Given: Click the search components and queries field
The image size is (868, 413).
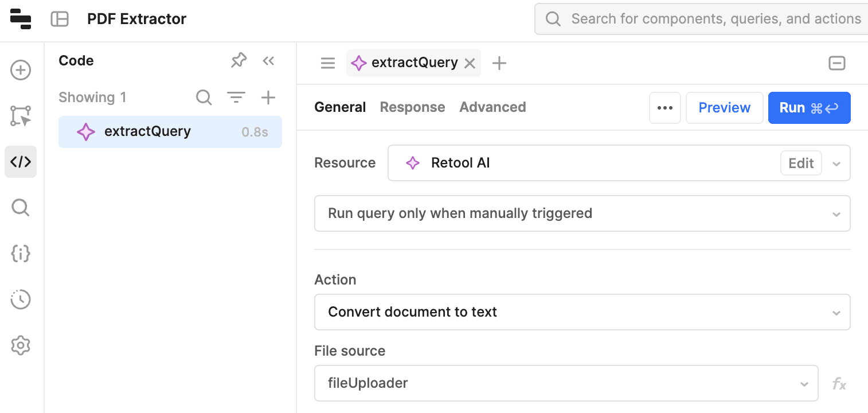Looking at the screenshot, I should pyautogui.click(x=711, y=19).
